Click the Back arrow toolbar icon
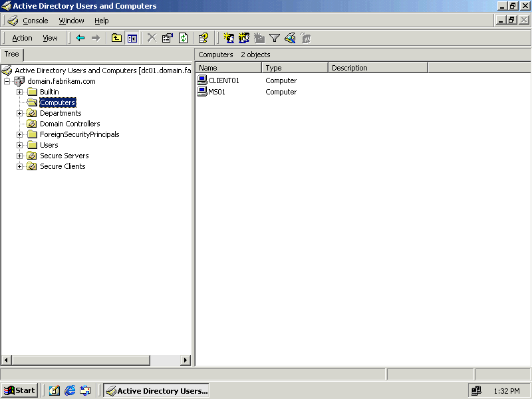The height and width of the screenshot is (399, 532). click(x=80, y=38)
